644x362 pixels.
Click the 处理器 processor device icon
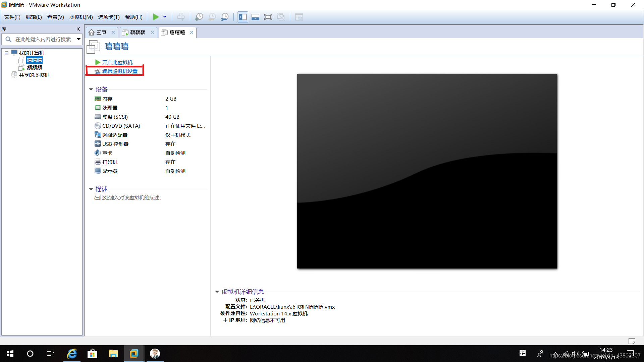point(98,108)
